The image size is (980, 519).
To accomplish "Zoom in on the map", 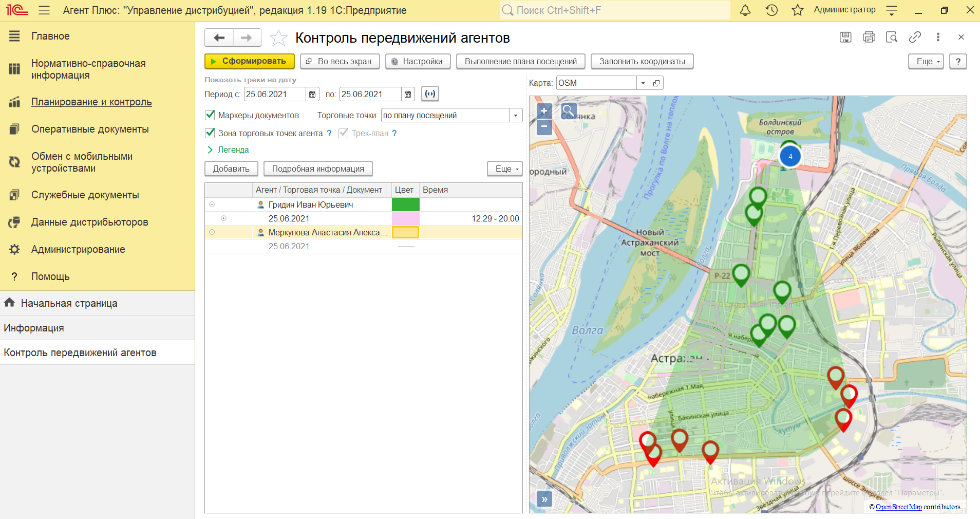I will coord(544,110).
